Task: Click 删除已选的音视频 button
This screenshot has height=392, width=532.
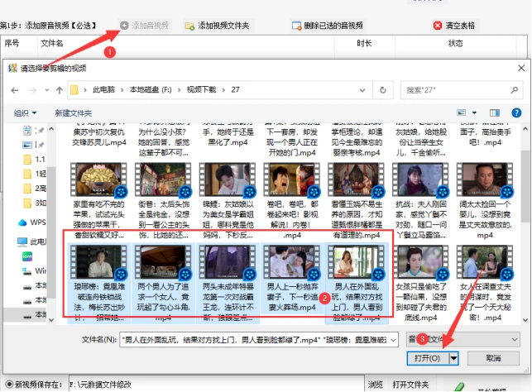Action: [x=328, y=26]
